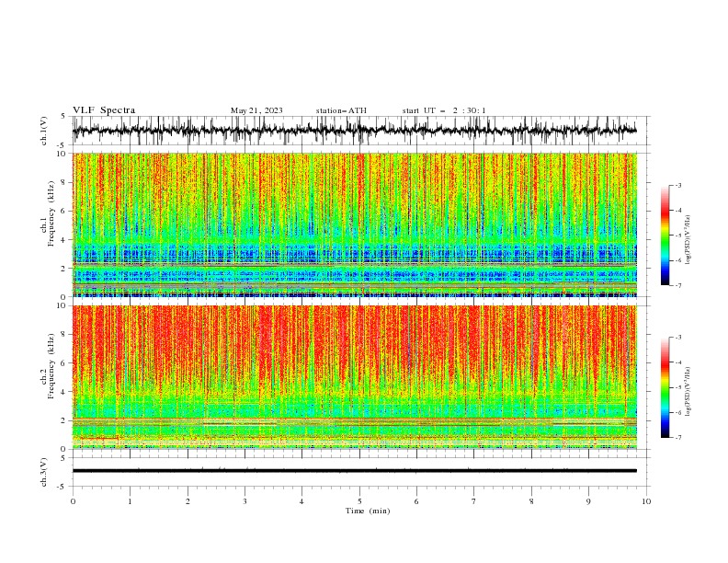Click the ch.3(V) waveform axis label
Viewport: 728px width, 563px height.
[x=44, y=472]
